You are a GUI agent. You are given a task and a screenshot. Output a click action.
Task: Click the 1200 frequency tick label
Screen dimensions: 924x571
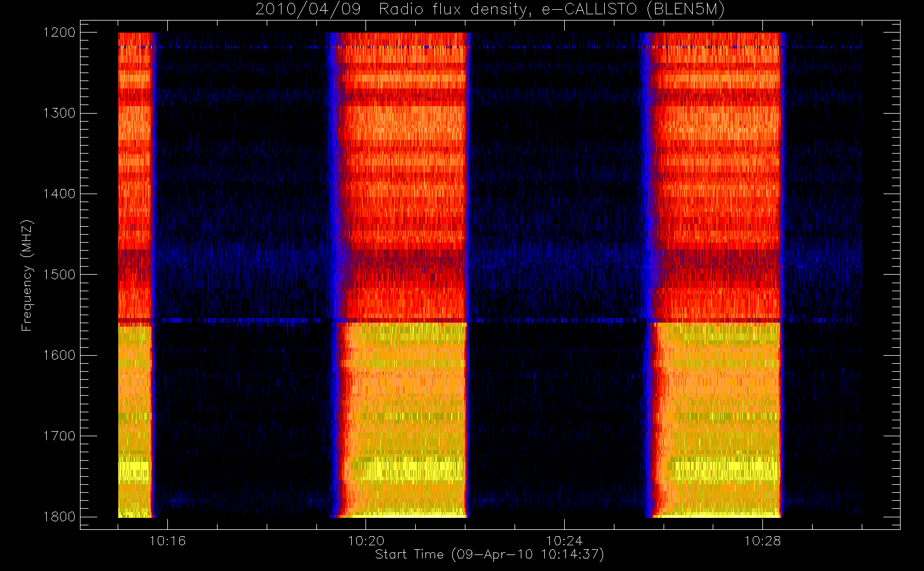[x=59, y=33]
